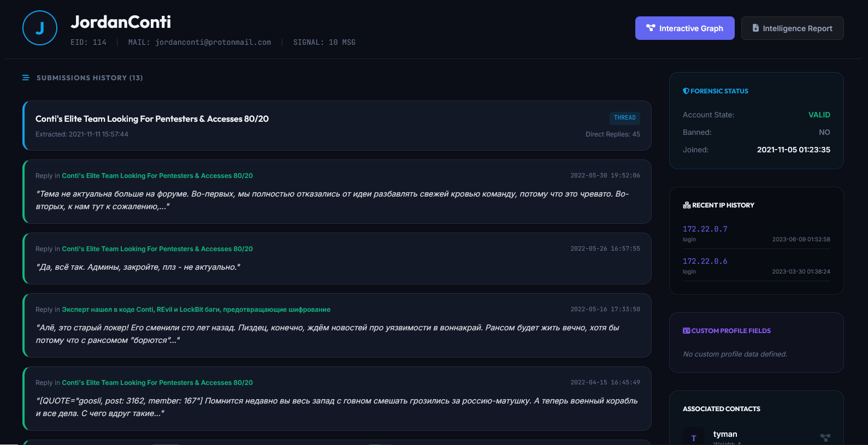The image size is (868, 445).
Task: Click the Forensic Status shield icon
Action: [686, 91]
